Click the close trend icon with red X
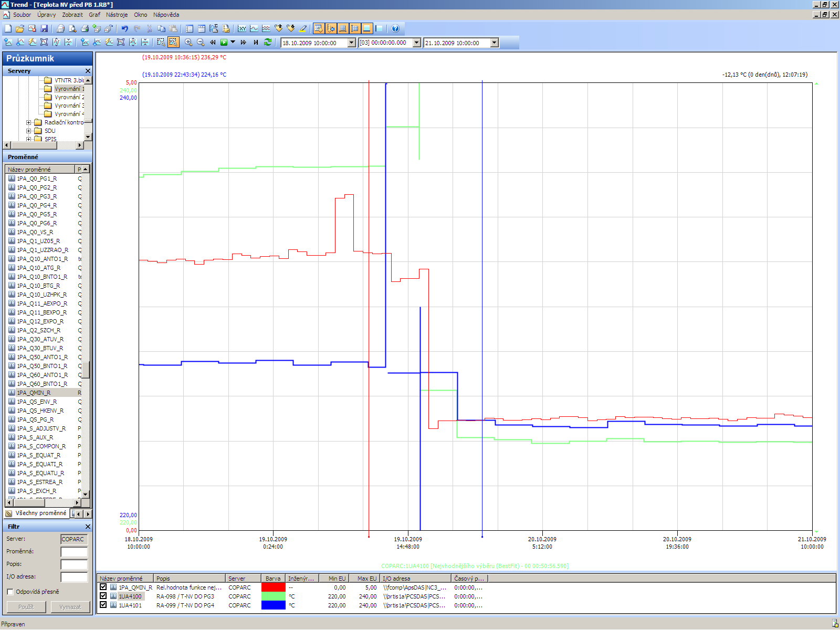Image resolution: width=840 pixels, height=630 pixels. pyautogui.click(x=32, y=28)
